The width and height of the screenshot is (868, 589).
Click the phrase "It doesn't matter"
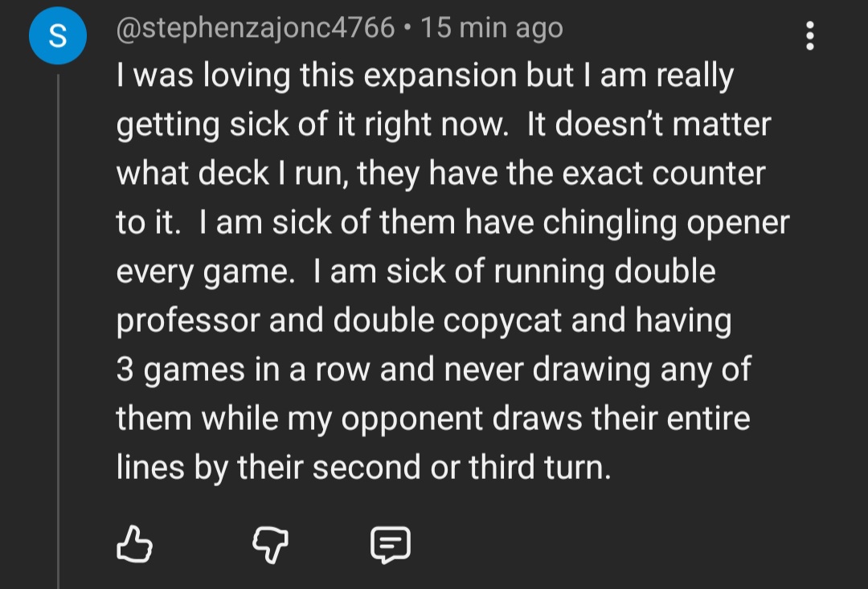point(648,125)
